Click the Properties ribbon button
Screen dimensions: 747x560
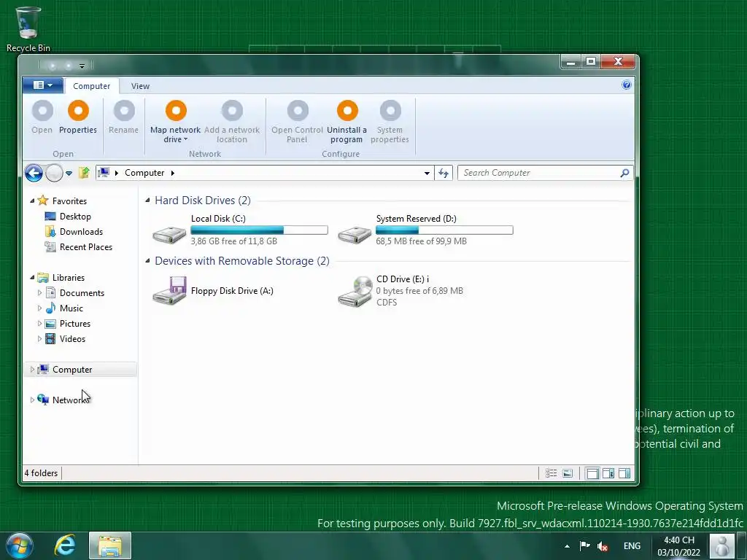tap(78, 117)
